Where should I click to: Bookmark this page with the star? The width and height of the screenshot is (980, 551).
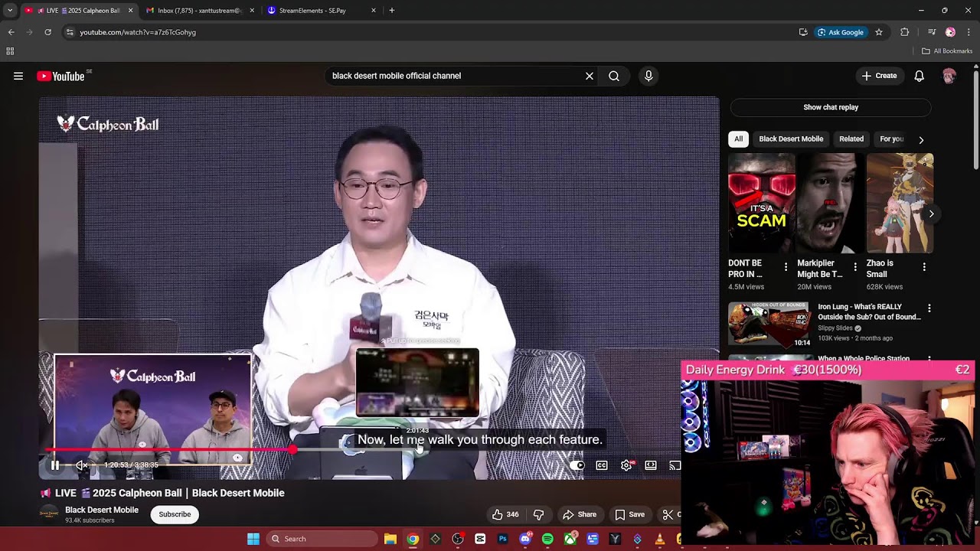(x=879, y=32)
